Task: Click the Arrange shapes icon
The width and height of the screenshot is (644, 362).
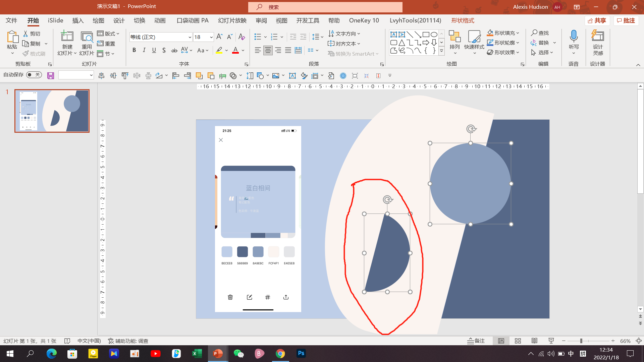Action: tap(454, 37)
